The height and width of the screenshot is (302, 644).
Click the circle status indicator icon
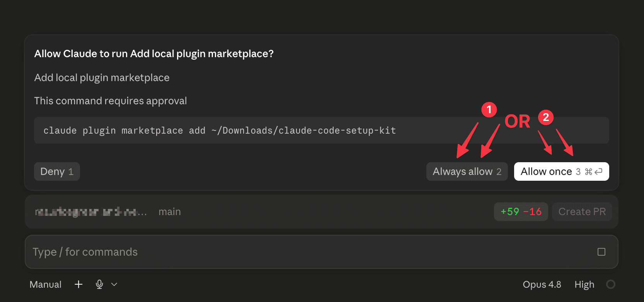(x=611, y=284)
